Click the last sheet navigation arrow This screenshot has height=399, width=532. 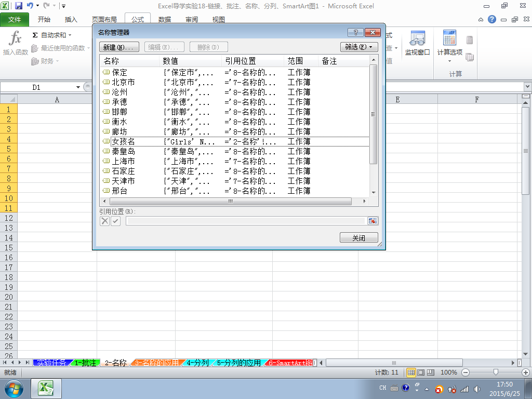pos(27,363)
